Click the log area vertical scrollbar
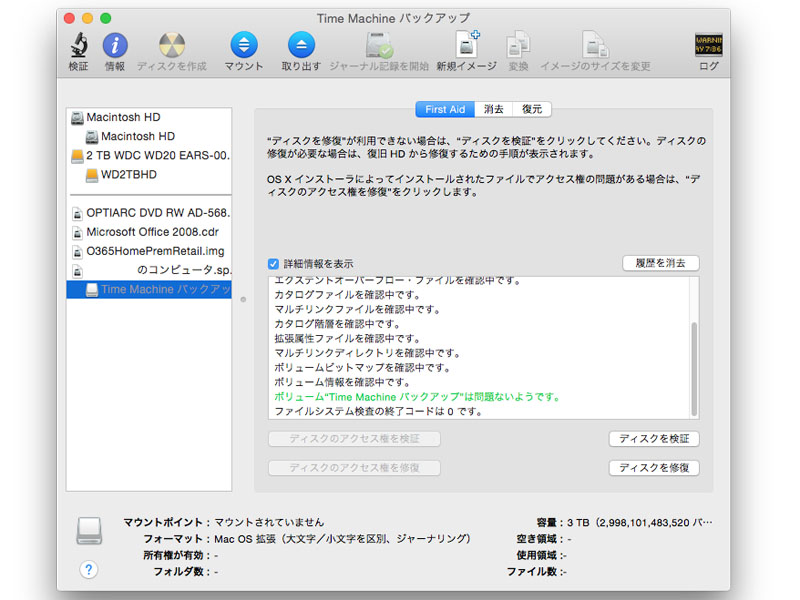This screenshot has height=600, width=800. point(694,368)
